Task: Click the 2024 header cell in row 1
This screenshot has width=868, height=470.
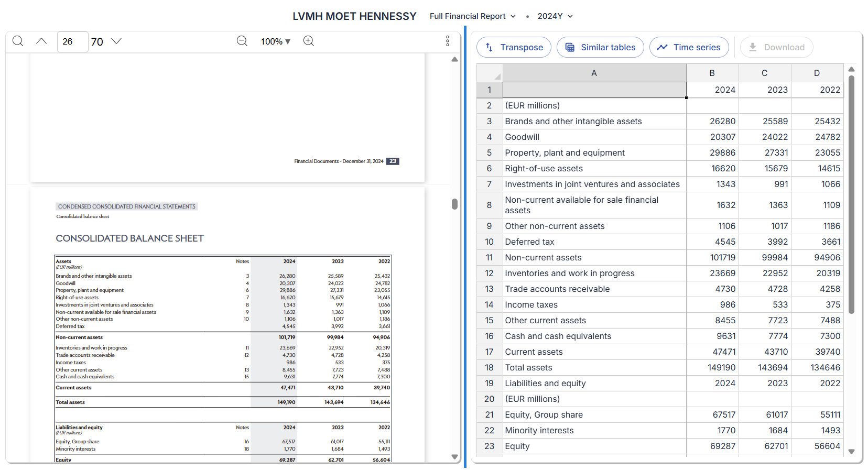Action: click(x=712, y=90)
